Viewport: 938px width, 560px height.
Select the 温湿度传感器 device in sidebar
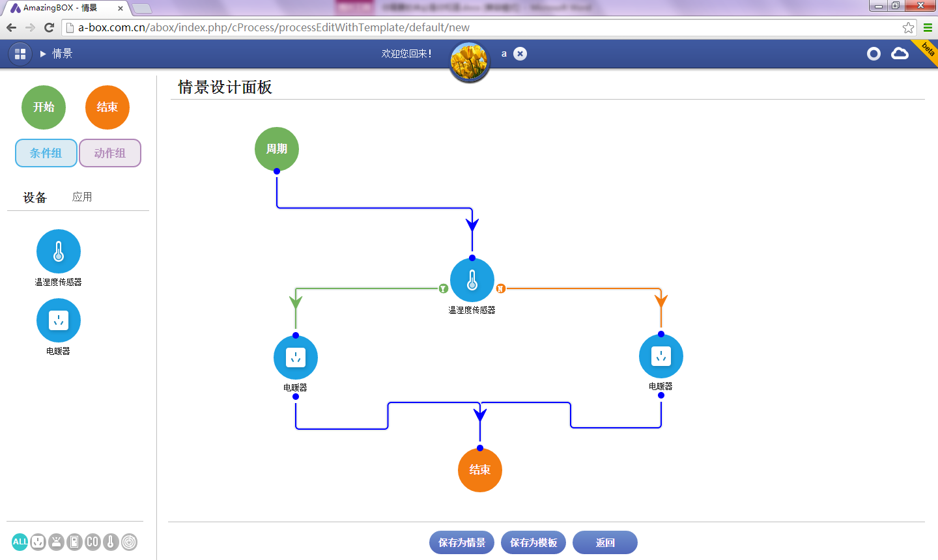click(59, 252)
